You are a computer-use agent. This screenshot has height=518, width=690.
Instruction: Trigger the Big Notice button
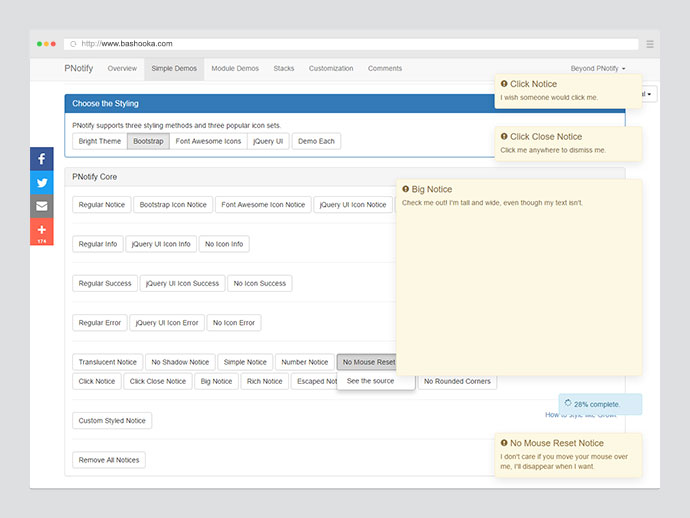point(217,382)
